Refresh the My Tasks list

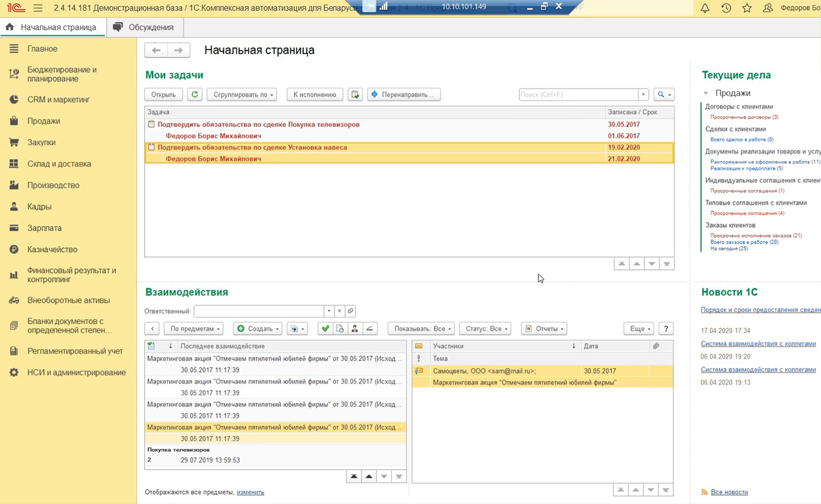(194, 95)
